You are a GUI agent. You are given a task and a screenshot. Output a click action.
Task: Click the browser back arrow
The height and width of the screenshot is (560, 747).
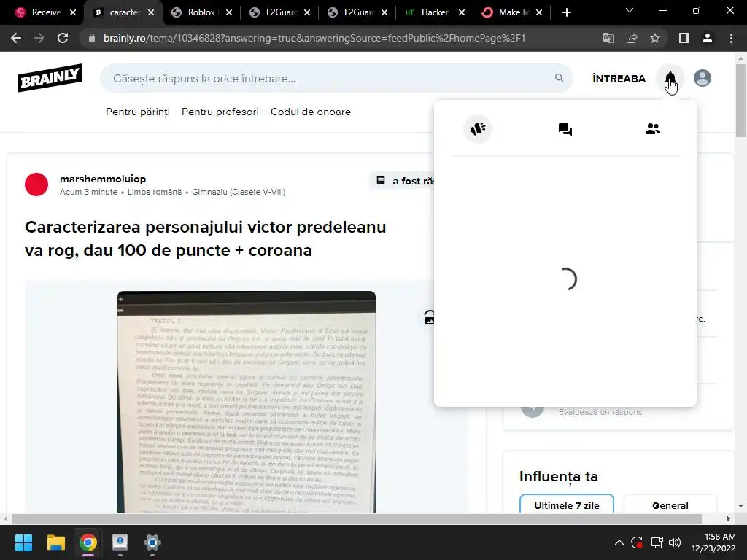point(16,38)
